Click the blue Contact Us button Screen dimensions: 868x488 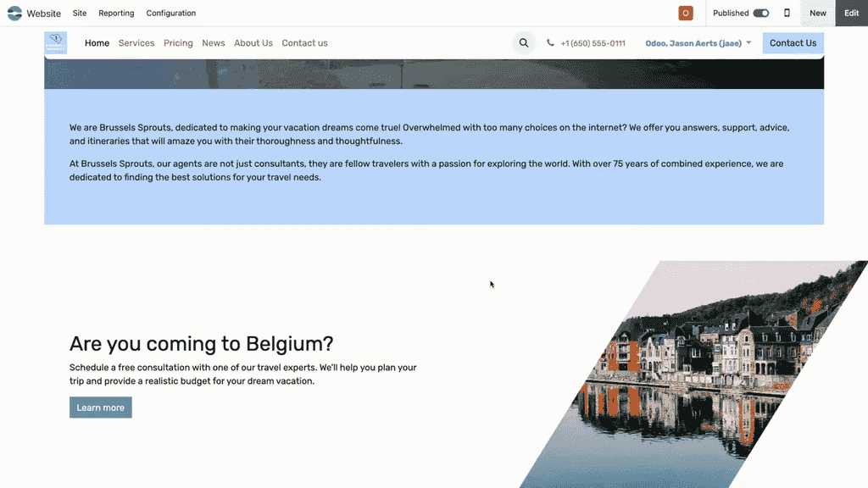[793, 43]
